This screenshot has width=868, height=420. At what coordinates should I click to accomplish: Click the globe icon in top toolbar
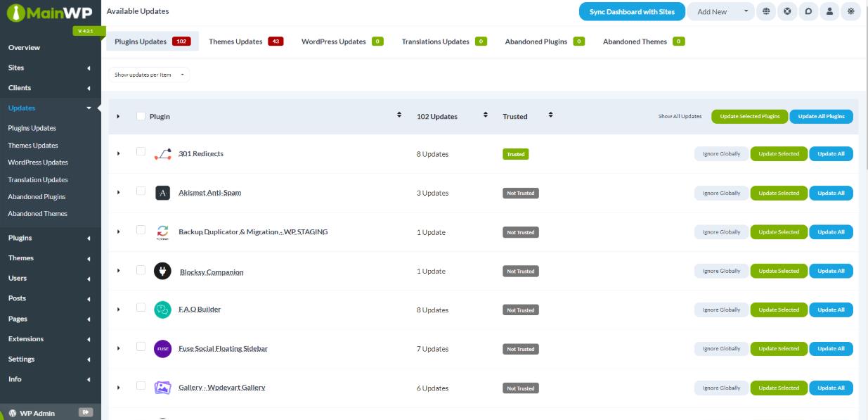click(x=765, y=11)
